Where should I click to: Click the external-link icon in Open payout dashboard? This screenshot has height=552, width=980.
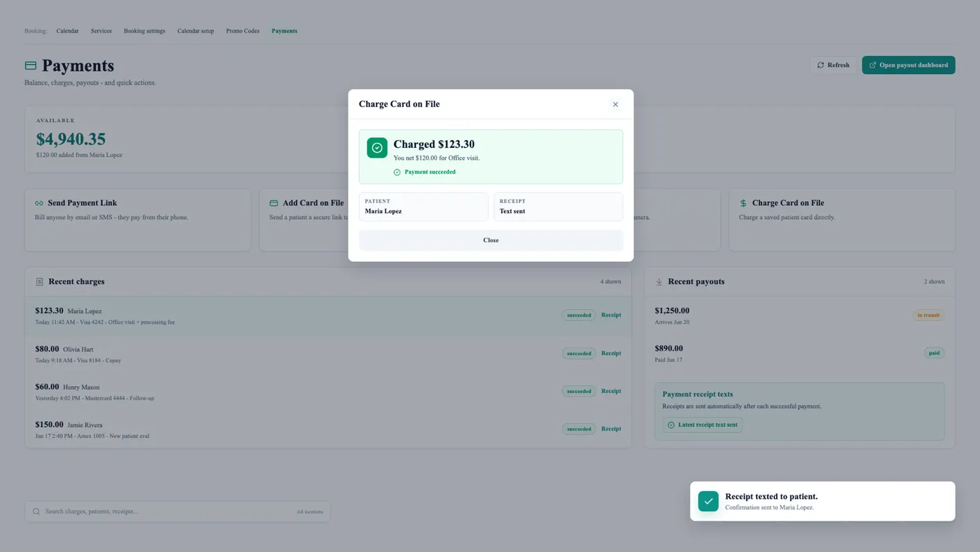(x=872, y=65)
